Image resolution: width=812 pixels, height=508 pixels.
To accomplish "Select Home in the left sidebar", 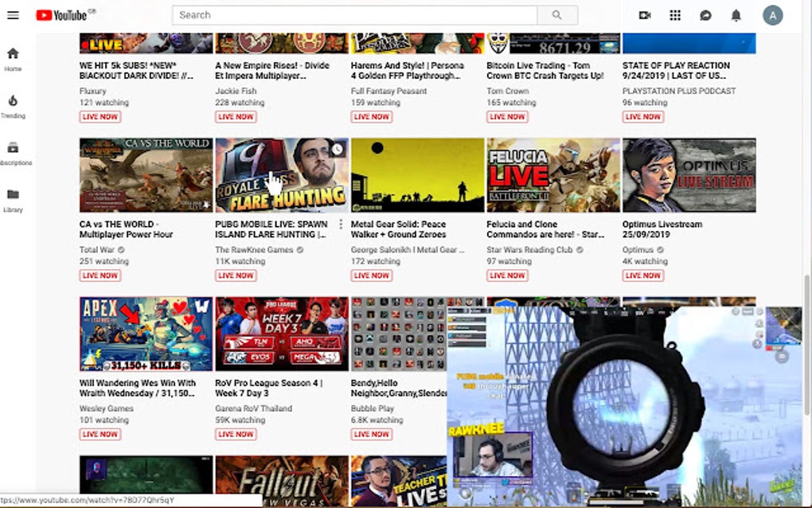I will [14, 55].
